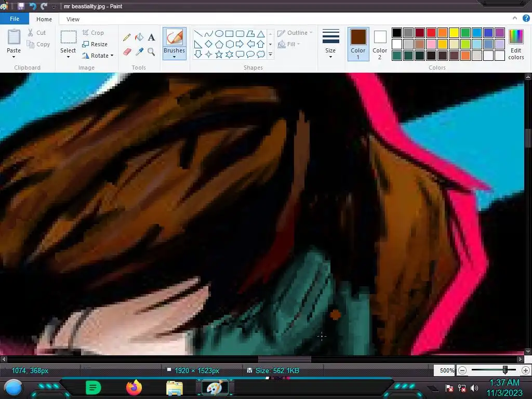Choose the Diamond shape

pyautogui.click(x=209, y=44)
